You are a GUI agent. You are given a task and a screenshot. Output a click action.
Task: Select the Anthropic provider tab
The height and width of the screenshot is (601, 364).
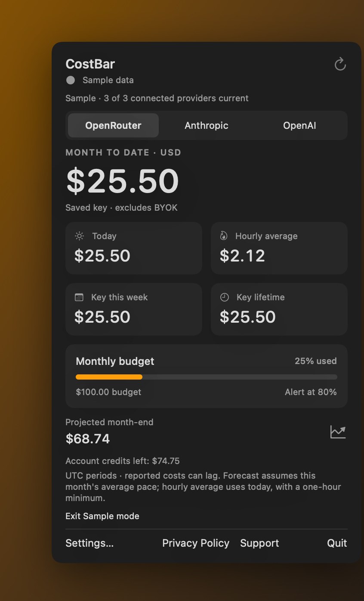click(207, 125)
